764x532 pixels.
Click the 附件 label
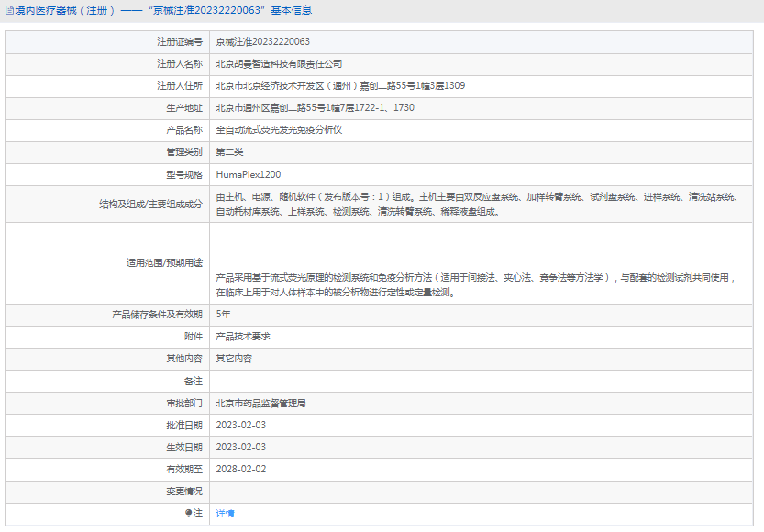point(194,337)
